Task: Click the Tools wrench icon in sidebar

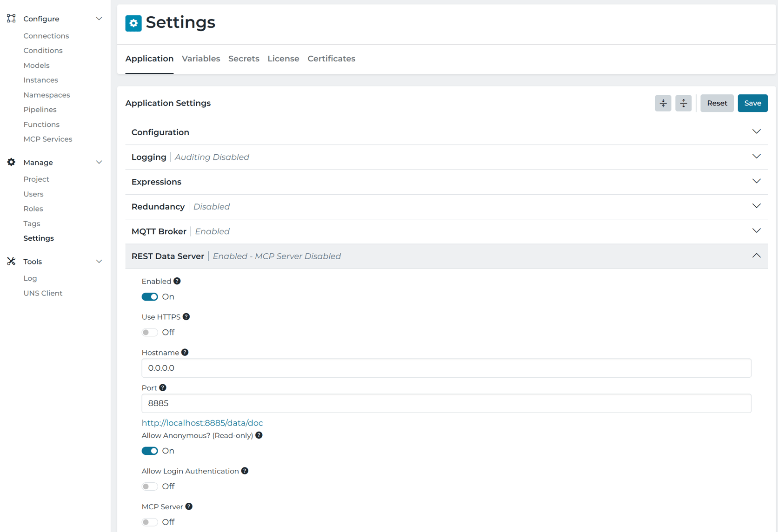Action: coord(11,261)
